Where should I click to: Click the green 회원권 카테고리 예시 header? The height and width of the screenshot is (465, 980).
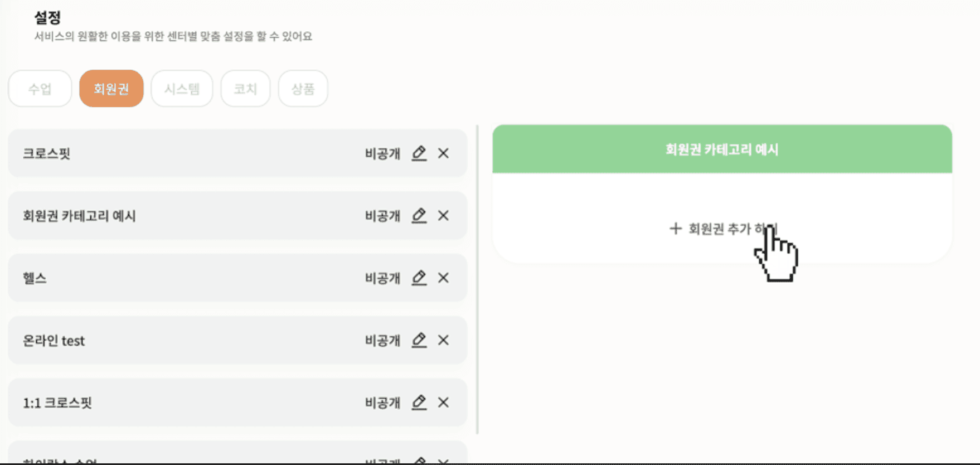(722, 149)
